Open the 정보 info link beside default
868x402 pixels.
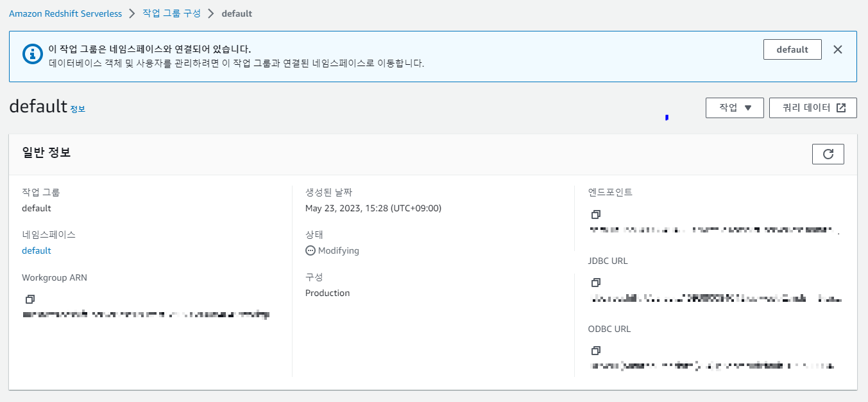tap(78, 109)
